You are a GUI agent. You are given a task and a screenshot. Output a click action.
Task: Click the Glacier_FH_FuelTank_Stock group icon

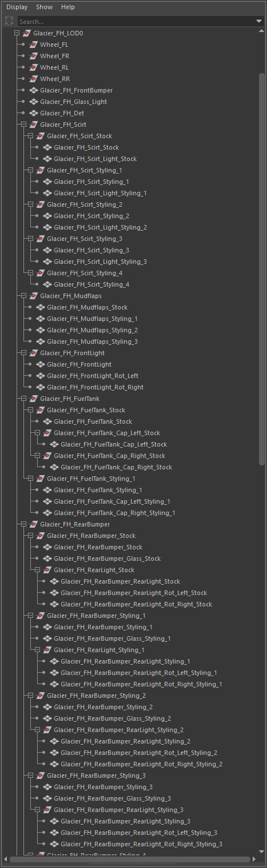40,410
